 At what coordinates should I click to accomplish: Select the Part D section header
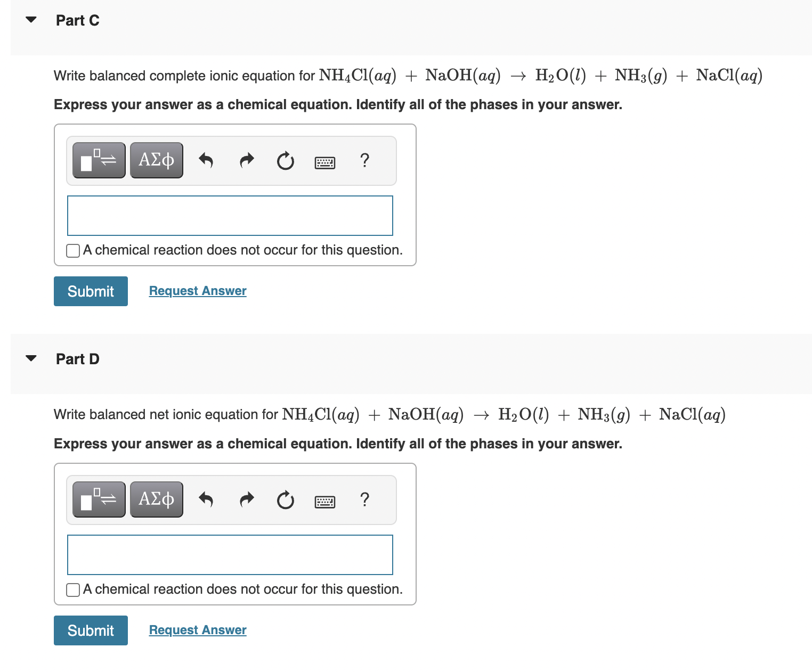[x=77, y=358]
